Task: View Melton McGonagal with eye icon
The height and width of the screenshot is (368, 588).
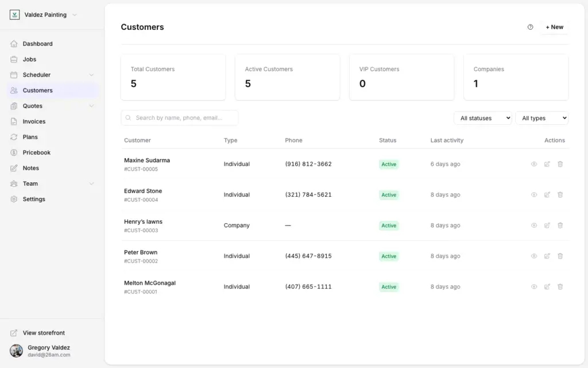Action: pos(534,287)
